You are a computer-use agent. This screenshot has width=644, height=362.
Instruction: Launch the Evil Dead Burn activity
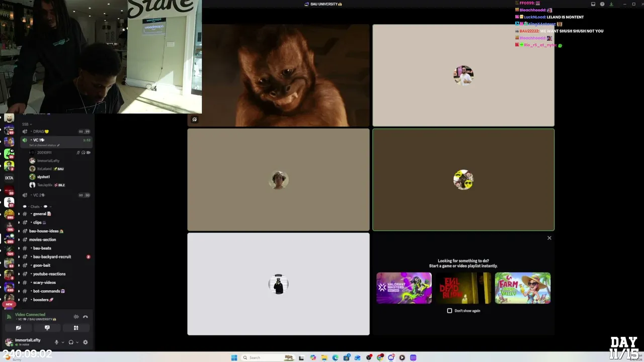tap(463, 288)
